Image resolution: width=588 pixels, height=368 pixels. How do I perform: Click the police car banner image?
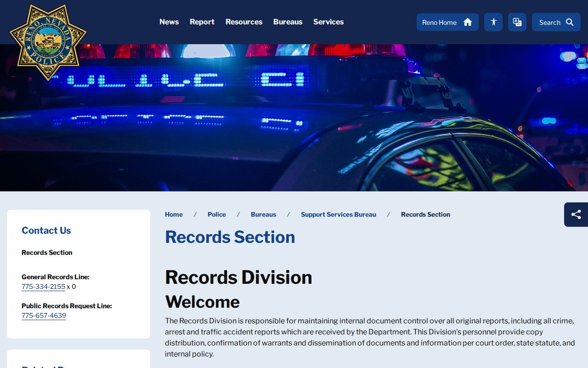(294, 118)
